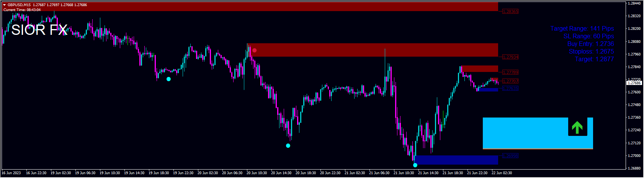Click the 21 Jun 14:30 time axis label
This screenshot has width=644, height=178.
pos(428,173)
